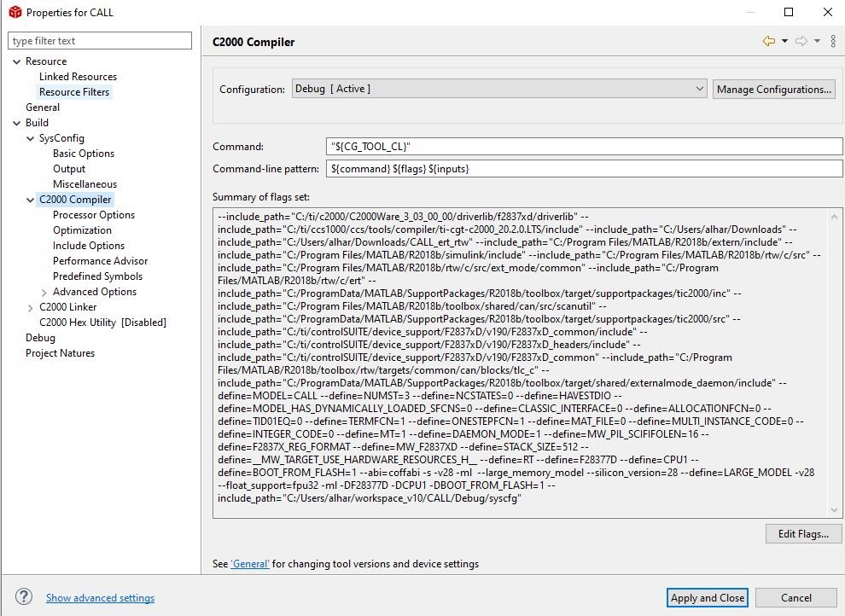Select Optimization item
The height and width of the screenshot is (616, 845).
click(82, 230)
